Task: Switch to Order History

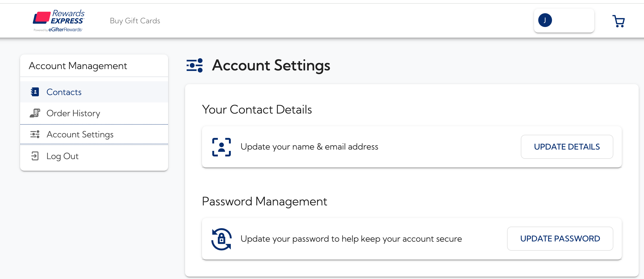Action: pyautogui.click(x=73, y=113)
